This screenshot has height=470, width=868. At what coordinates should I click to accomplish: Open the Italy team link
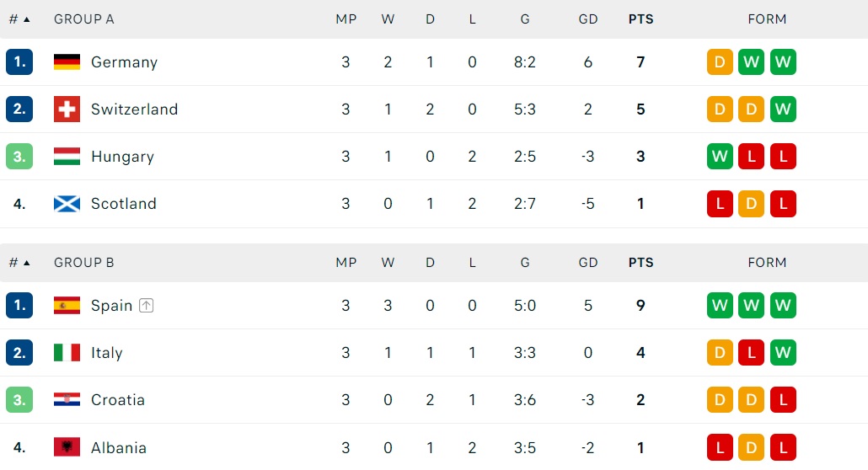coord(107,353)
